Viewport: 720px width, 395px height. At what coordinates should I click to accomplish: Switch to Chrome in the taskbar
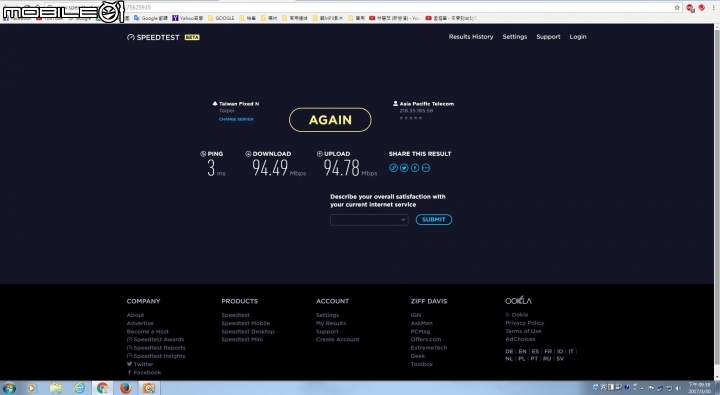pyautogui.click(x=102, y=388)
